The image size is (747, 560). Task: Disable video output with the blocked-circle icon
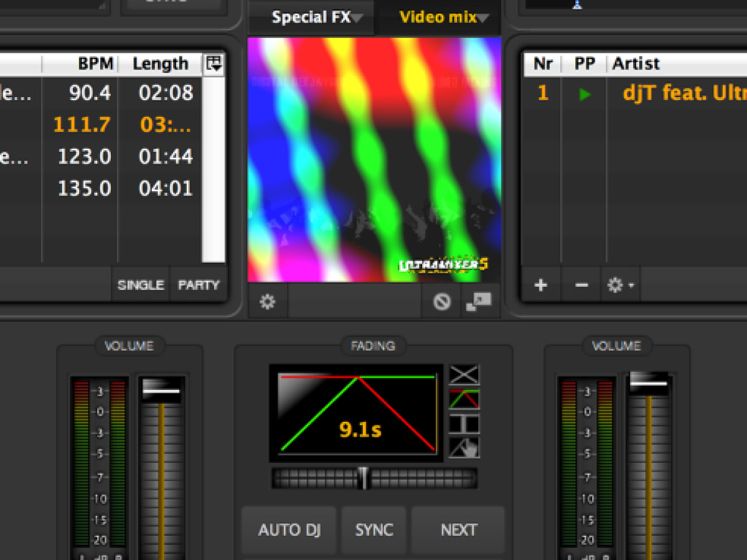click(x=442, y=302)
